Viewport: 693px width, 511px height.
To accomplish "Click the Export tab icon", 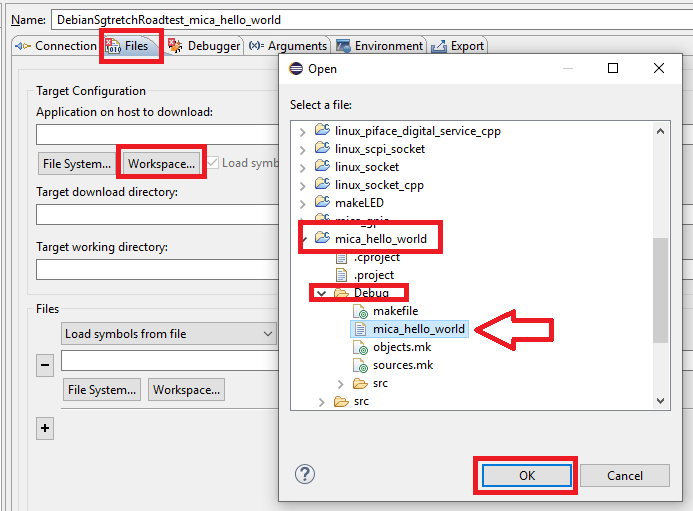I will 439,46.
